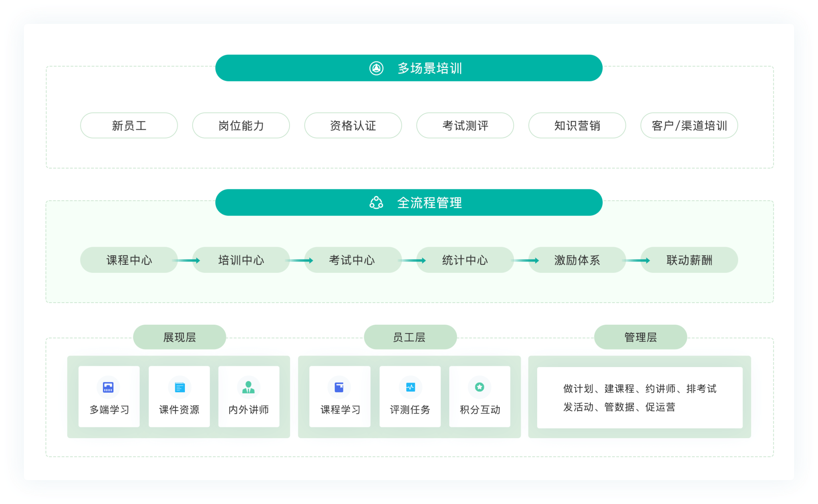Switch to the 员工层 label
Screen dimensions: 818x504
(410, 337)
